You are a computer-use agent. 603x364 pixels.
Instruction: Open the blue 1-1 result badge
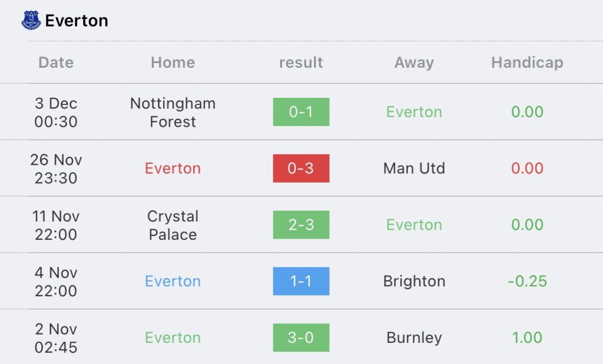click(301, 282)
